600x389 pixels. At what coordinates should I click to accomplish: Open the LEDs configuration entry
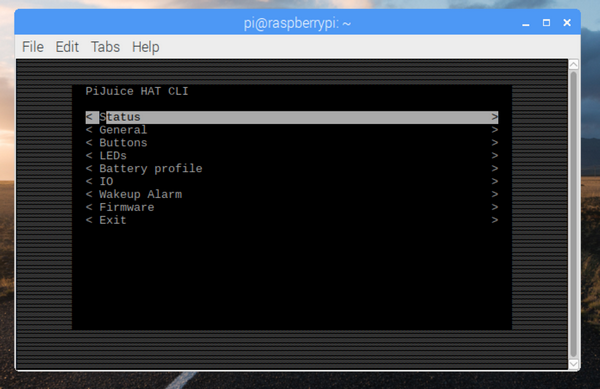pyautogui.click(x=292, y=156)
